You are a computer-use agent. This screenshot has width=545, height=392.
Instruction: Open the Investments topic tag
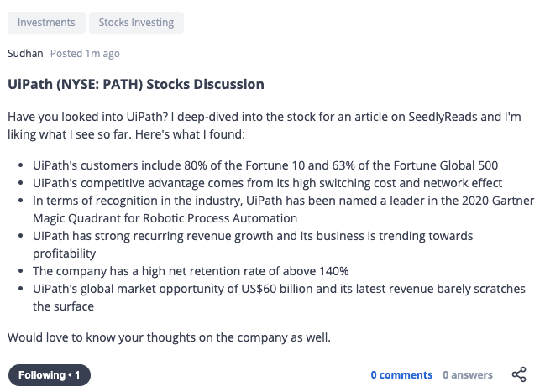[x=46, y=23]
